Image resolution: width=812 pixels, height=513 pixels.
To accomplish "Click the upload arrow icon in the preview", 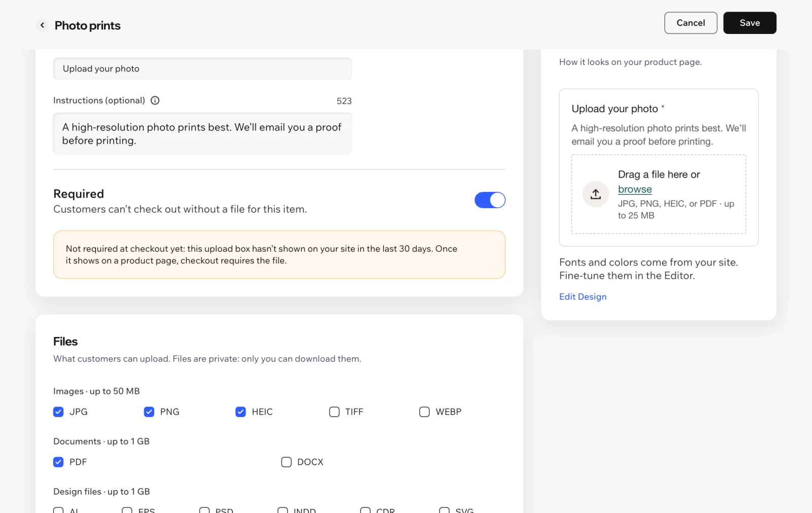I will 596,194.
